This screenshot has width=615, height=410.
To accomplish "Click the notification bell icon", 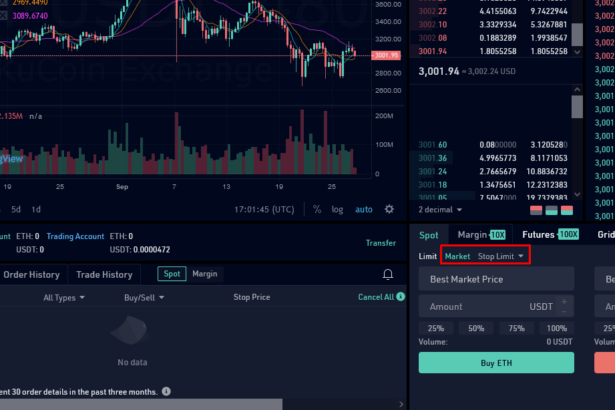I will pyautogui.click(x=388, y=274).
